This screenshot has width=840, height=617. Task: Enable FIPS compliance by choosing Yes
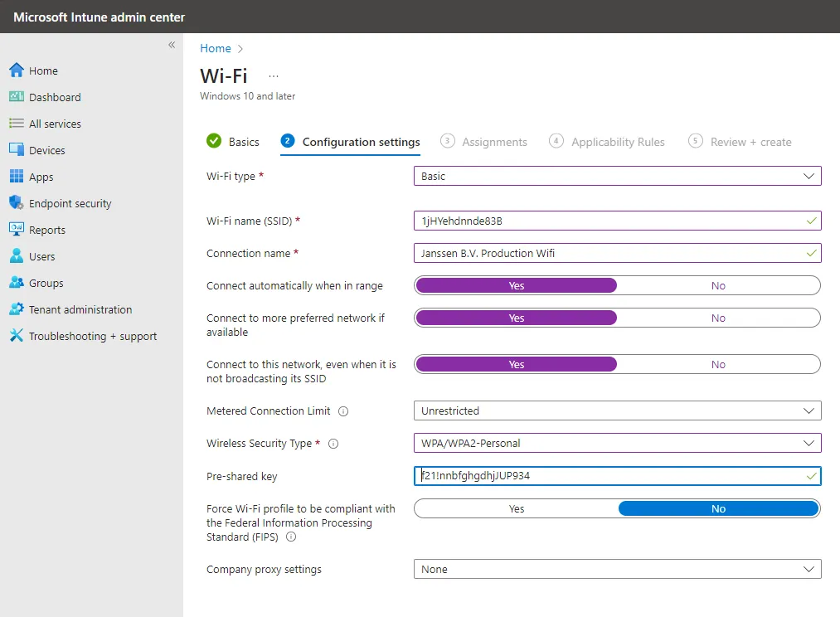tap(517, 509)
